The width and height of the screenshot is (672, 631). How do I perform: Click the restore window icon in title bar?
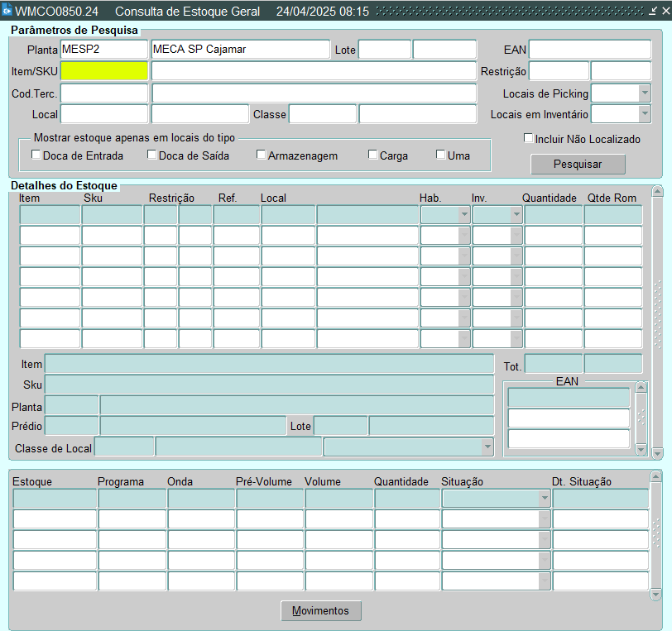(653, 12)
